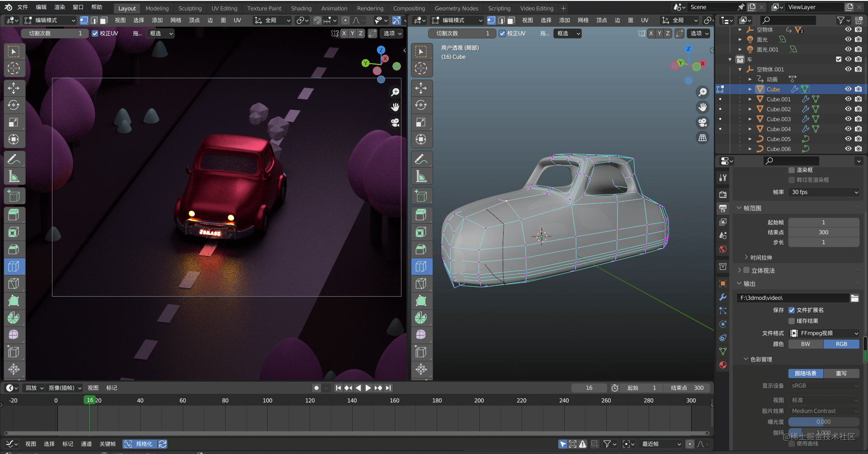The height and width of the screenshot is (454, 868).
Task: Select the Inset Faces tool in left viewport
Action: point(14,232)
